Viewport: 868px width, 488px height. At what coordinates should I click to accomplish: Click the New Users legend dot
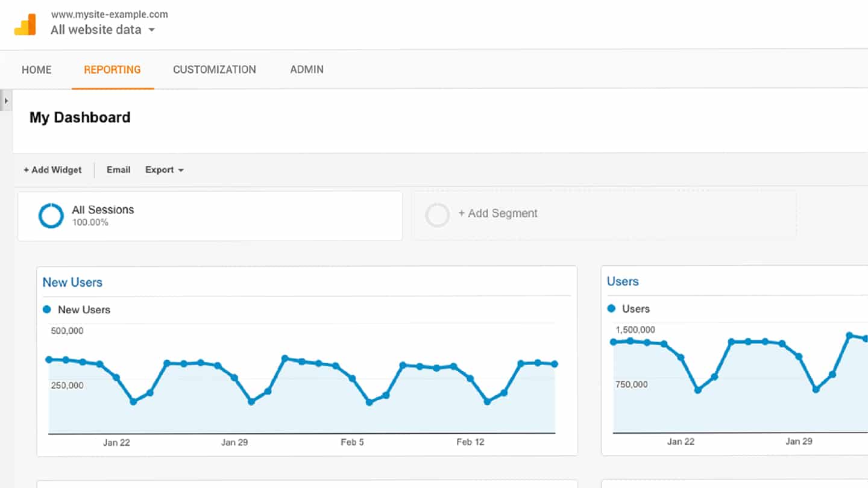(x=47, y=309)
